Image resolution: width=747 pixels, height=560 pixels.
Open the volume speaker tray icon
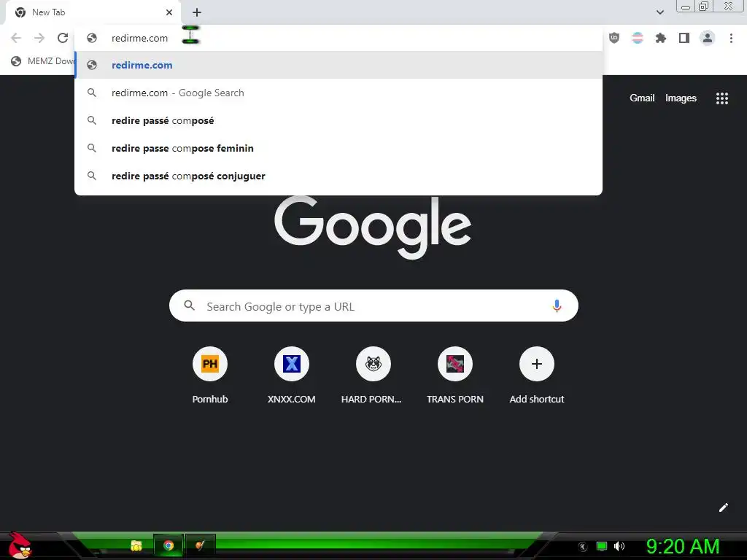(619, 546)
